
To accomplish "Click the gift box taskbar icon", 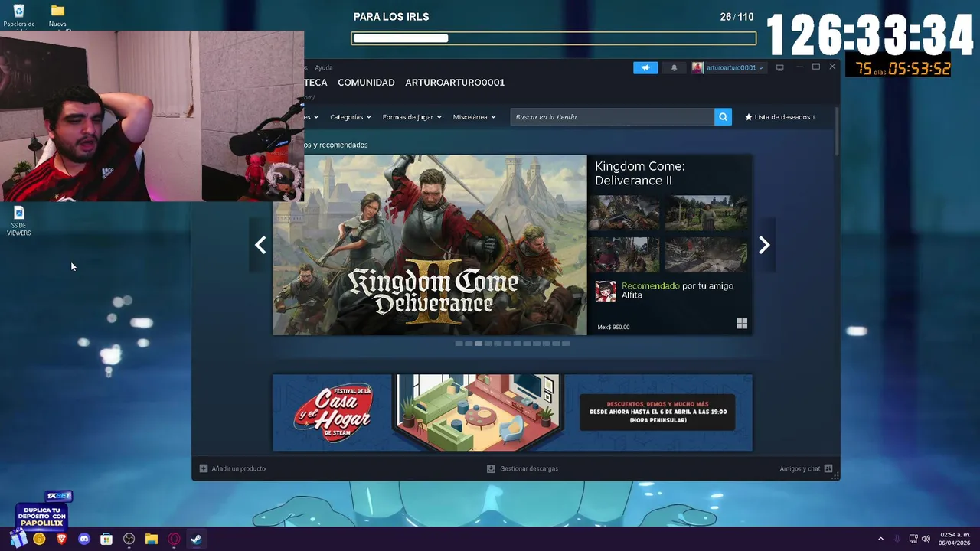I will coord(18,539).
